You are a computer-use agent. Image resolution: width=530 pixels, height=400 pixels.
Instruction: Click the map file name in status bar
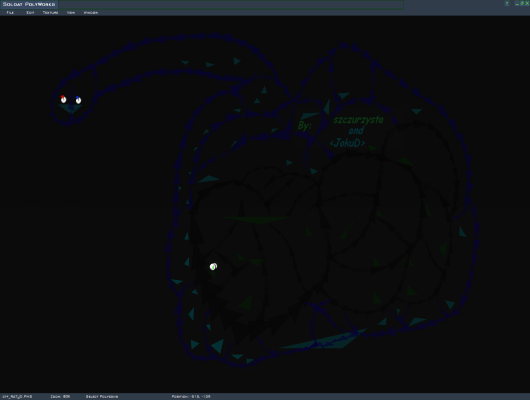(17, 396)
